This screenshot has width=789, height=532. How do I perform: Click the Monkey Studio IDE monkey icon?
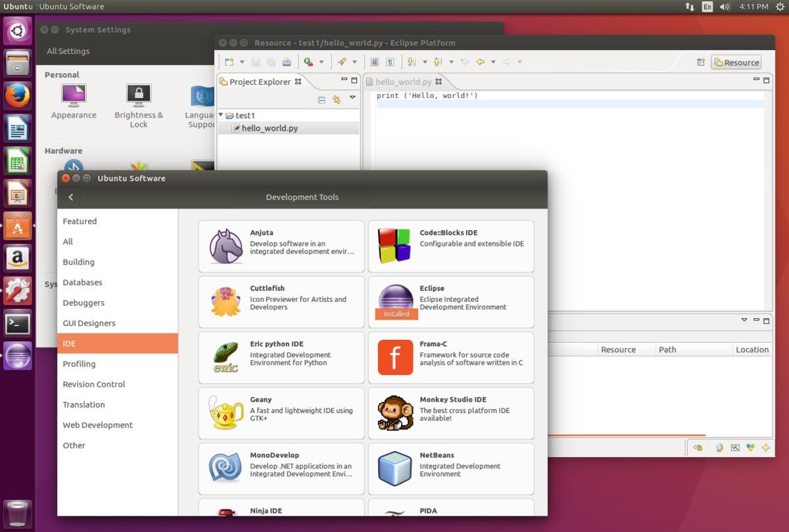tap(396, 413)
